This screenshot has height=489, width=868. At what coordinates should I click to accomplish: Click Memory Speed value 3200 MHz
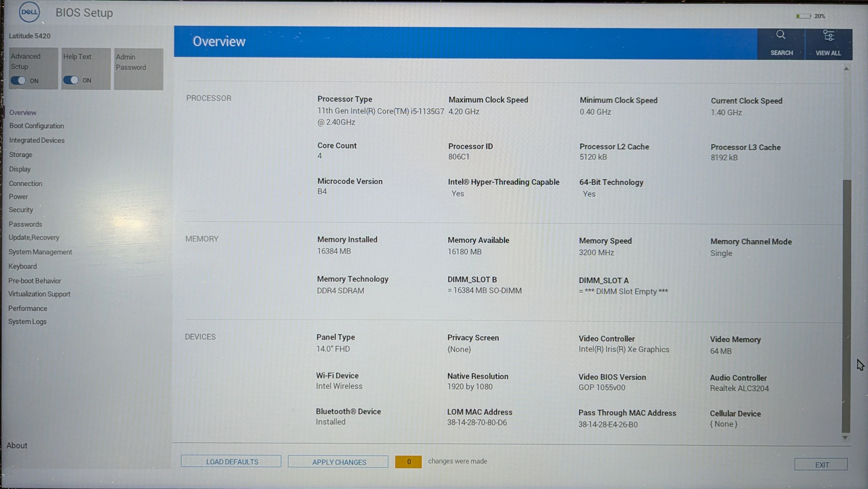(596, 253)
